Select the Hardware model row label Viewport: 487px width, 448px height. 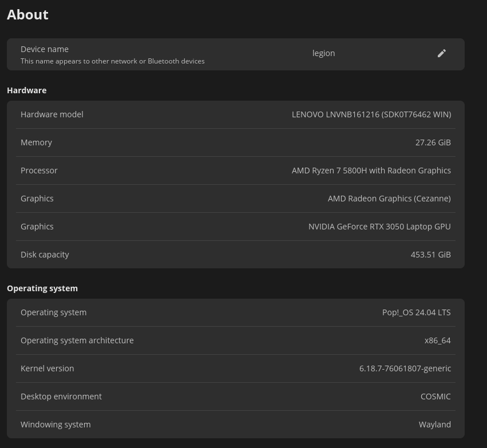pyautogui.click(x=52, y=114)
